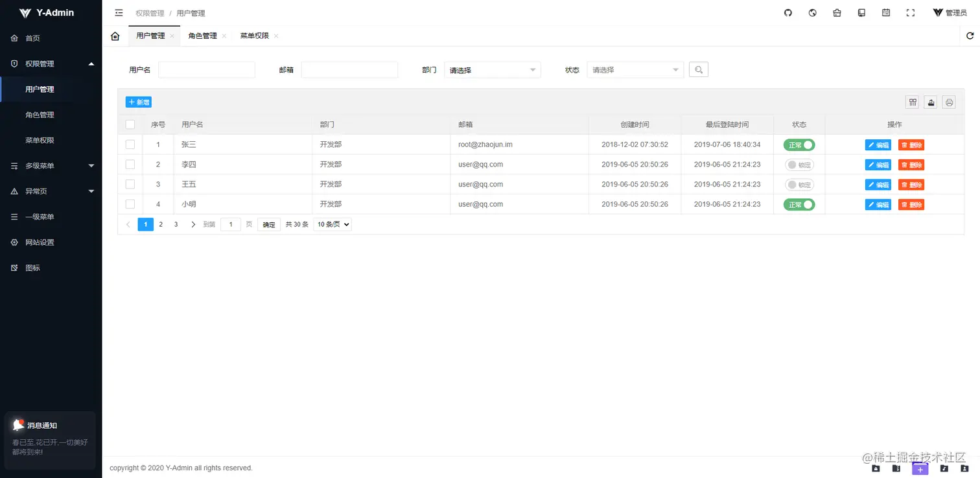Screen dimensions: 980x478
Task: Go to page 3 in pagination
Action: 176,225
